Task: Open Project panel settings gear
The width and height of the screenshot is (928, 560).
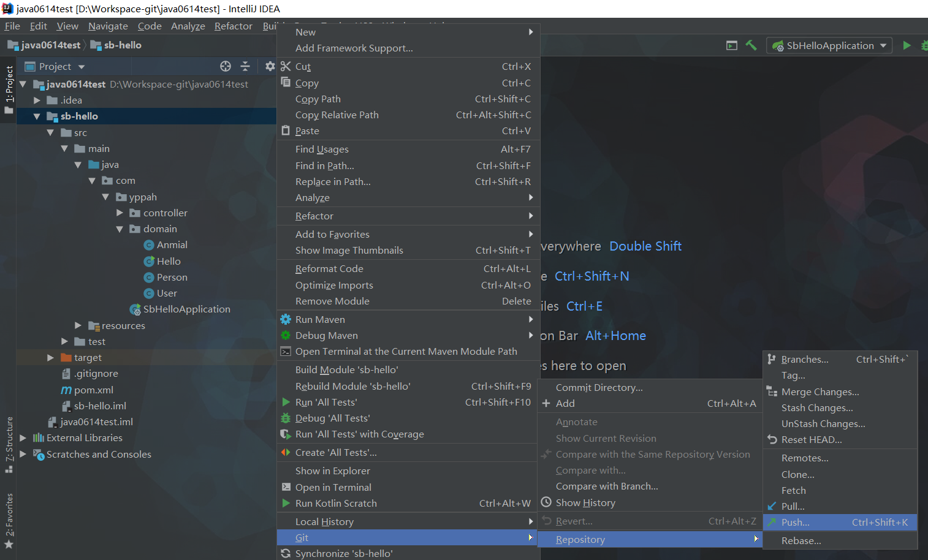Action: point(270,66)
